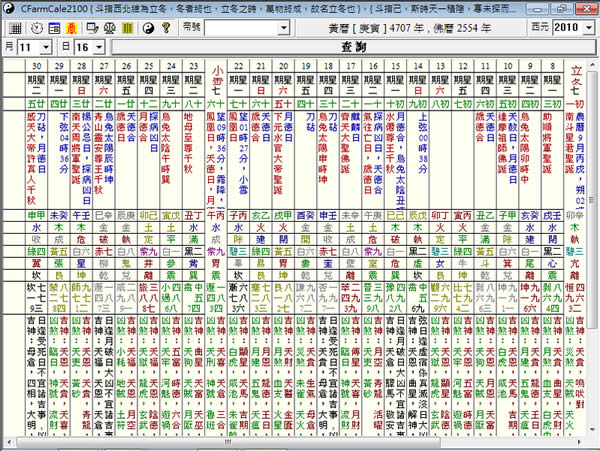Click the vertical scrollbar down arrow
This screenshot has width=600, height=451.
pyautogui.click(x=592, y=431)
